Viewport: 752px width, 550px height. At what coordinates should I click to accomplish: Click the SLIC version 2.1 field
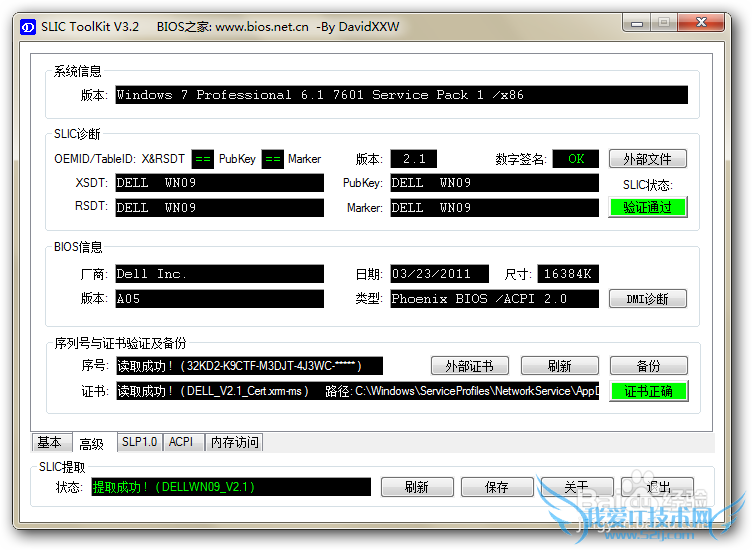coord(413,159)
